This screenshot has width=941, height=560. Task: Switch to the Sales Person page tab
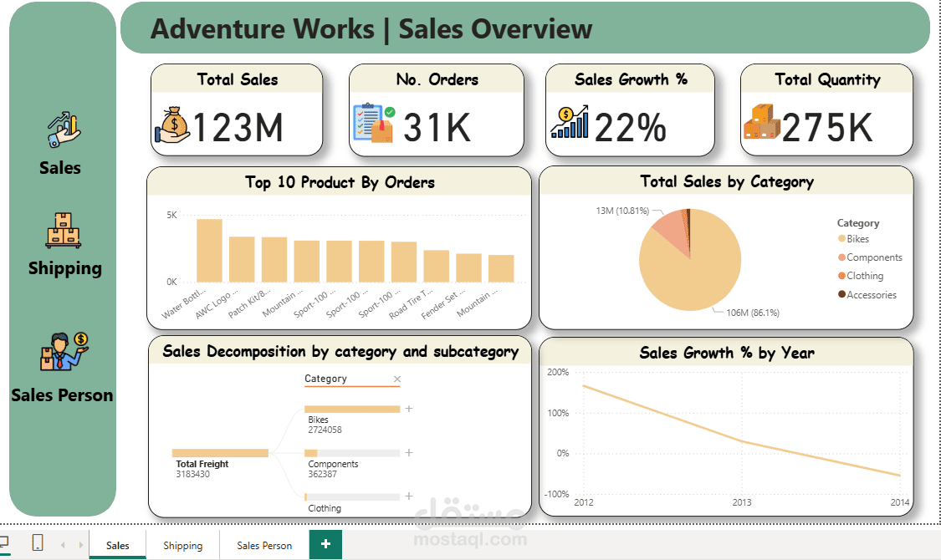point(264,545)
